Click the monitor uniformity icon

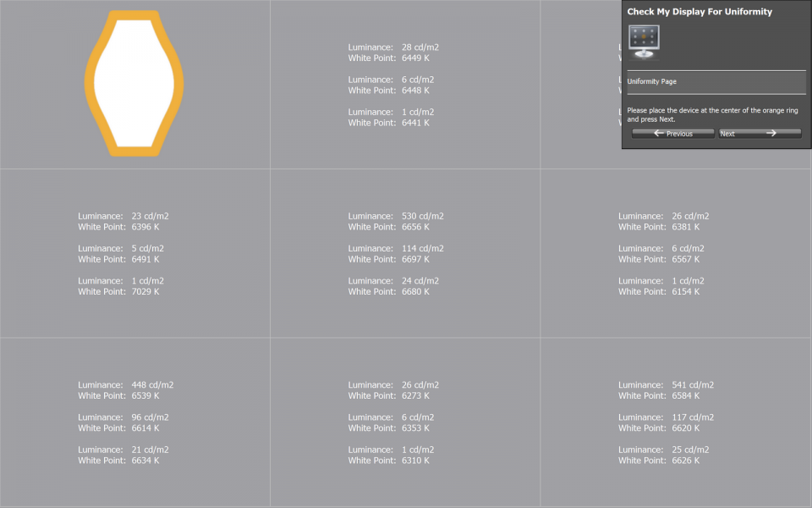[x=644, y=41]
